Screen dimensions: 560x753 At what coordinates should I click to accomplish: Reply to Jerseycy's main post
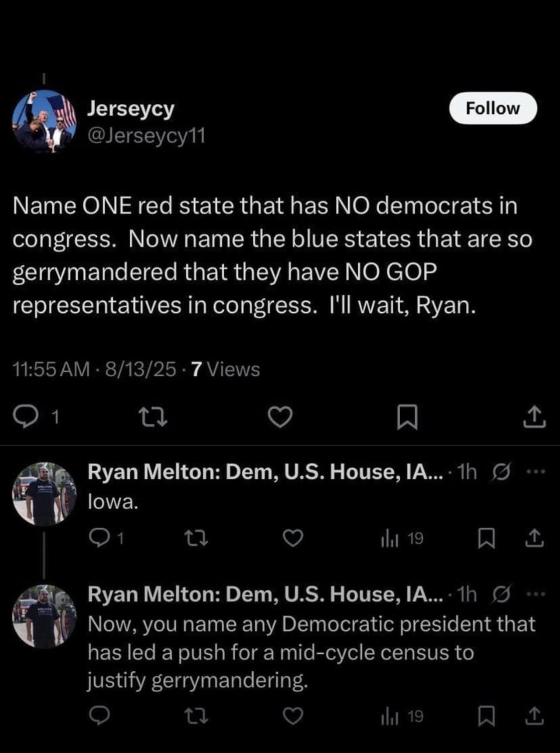[25, 417]
